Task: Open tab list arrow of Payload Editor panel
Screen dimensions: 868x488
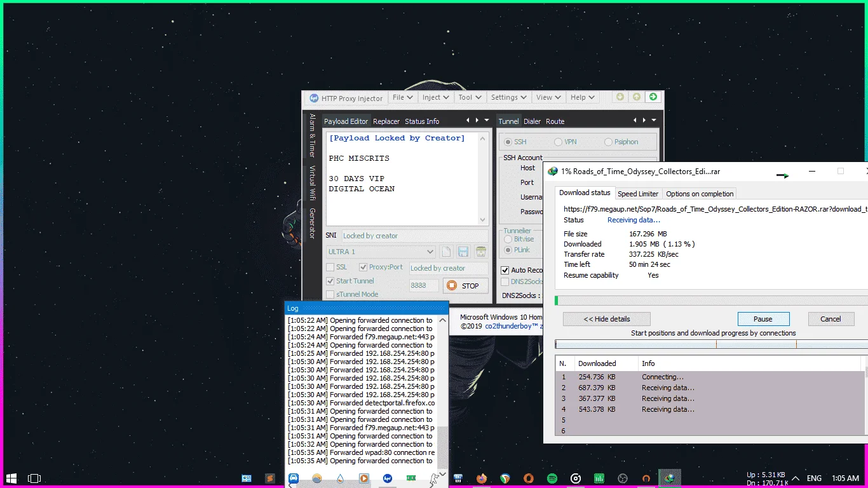Action: (487, 120)
